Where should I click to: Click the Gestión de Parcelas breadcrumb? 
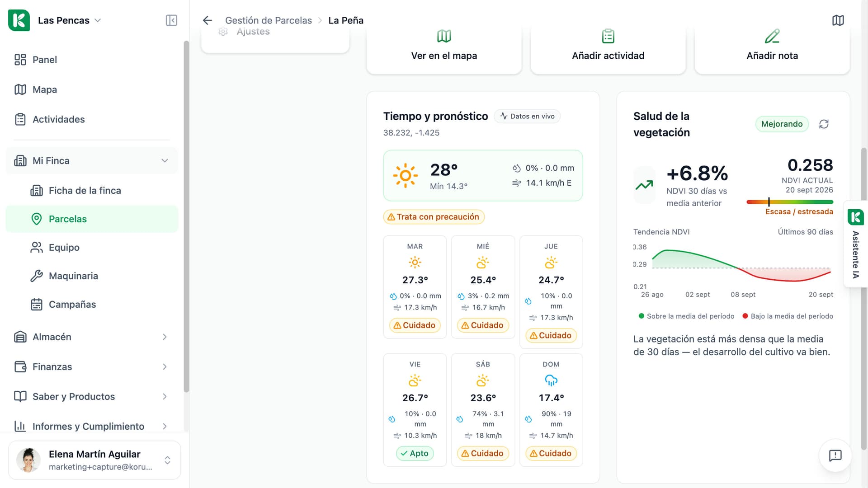[269, 20]
